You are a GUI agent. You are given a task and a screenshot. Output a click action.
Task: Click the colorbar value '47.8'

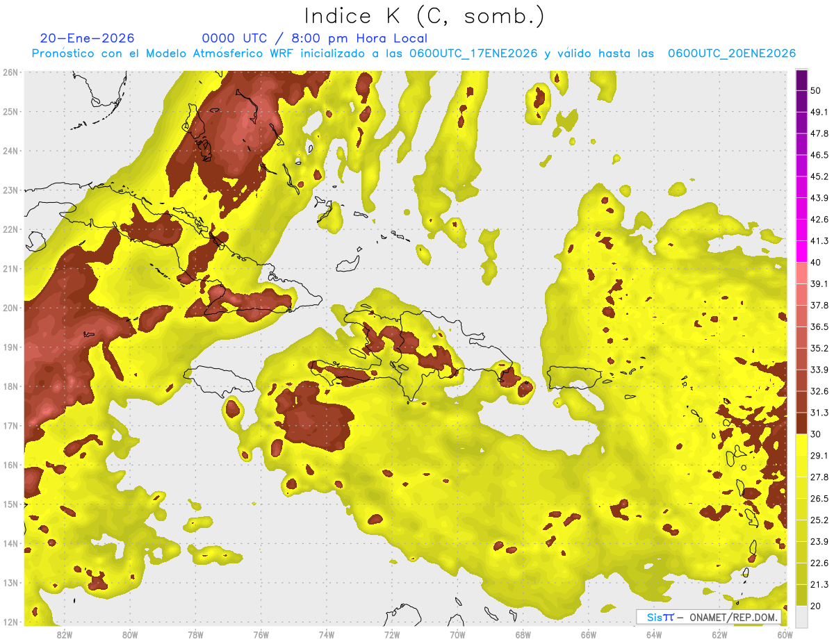819,133
